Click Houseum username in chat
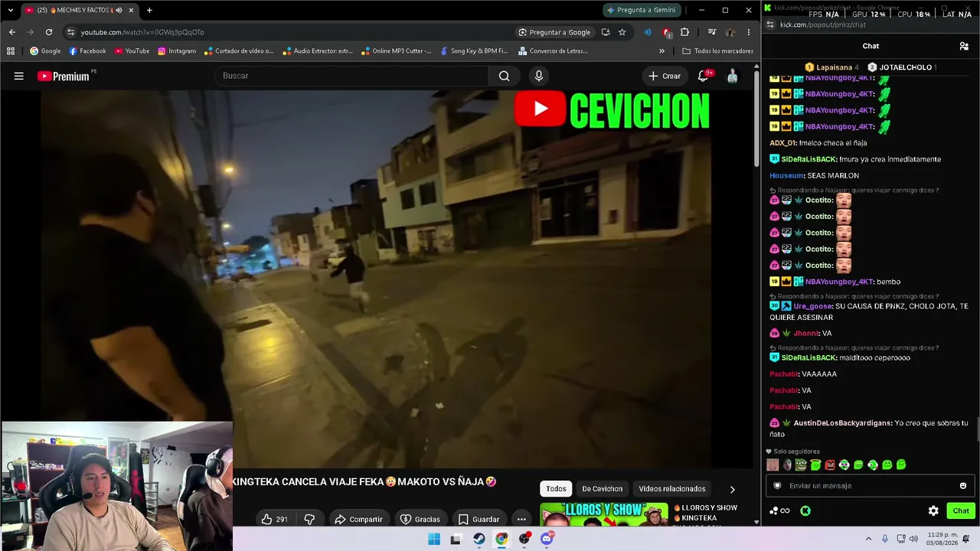 786,175
